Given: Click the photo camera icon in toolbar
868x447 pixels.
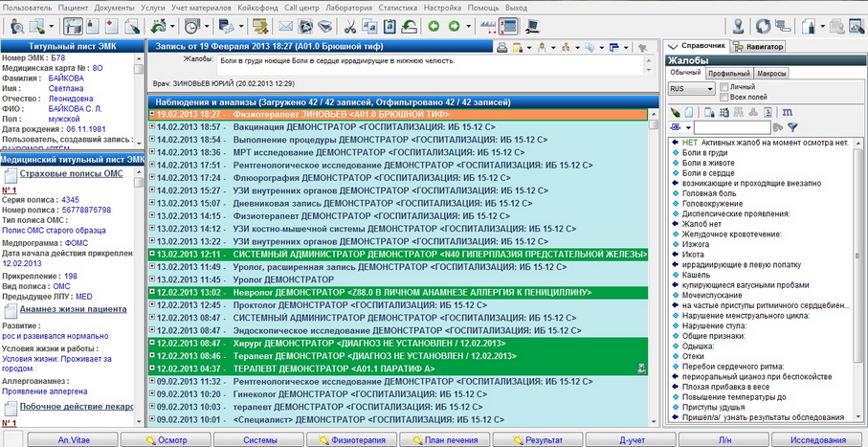Looking at the screenshot, I should tap(305, 26).
